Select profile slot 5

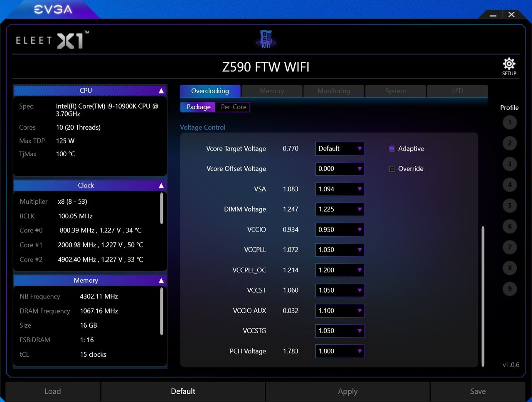click(x=510, y=205)
